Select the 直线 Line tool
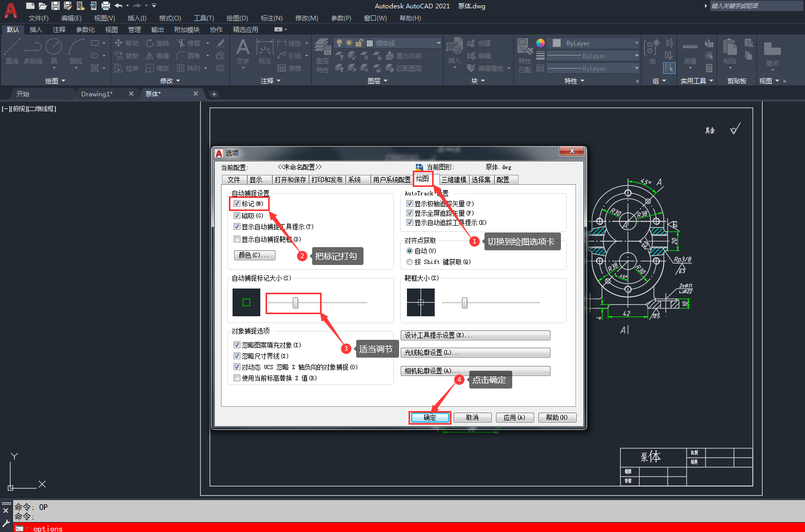 point(12,51)
